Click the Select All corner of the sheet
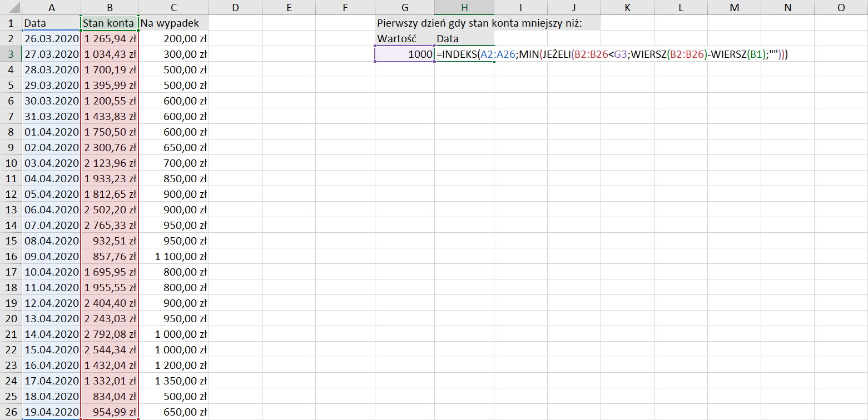 tap(11, 7)
